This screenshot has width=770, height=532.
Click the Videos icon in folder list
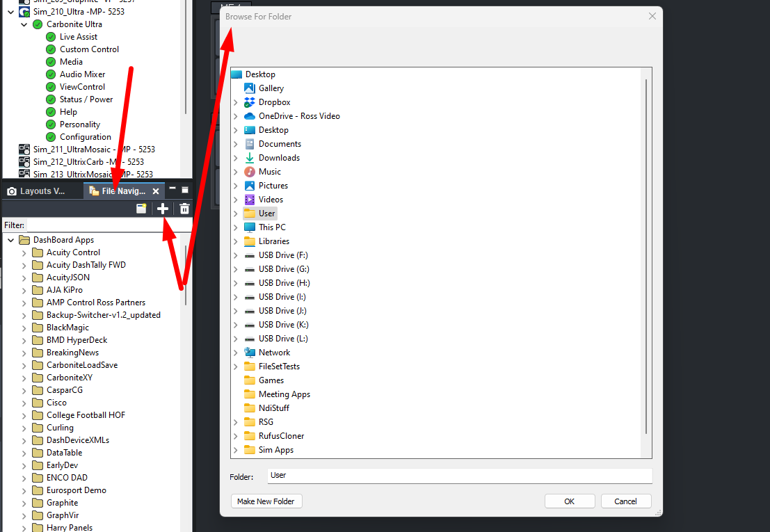pos(250,200)
